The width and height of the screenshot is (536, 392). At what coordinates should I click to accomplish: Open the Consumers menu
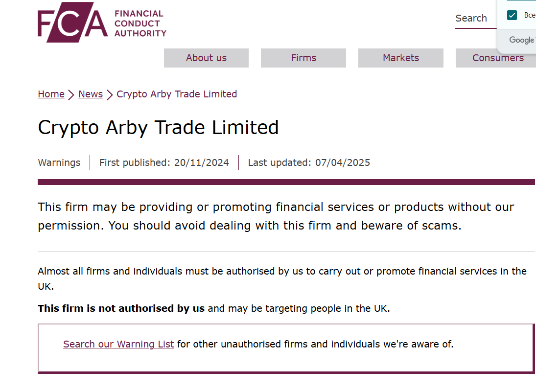[x=497, y=58]
